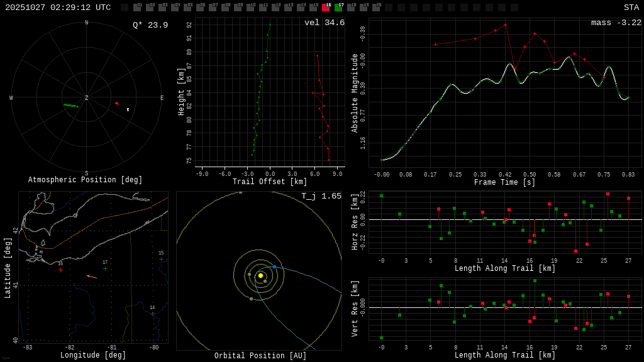
Task: Click the STA label in top right
Action: (x=631, y=8)
